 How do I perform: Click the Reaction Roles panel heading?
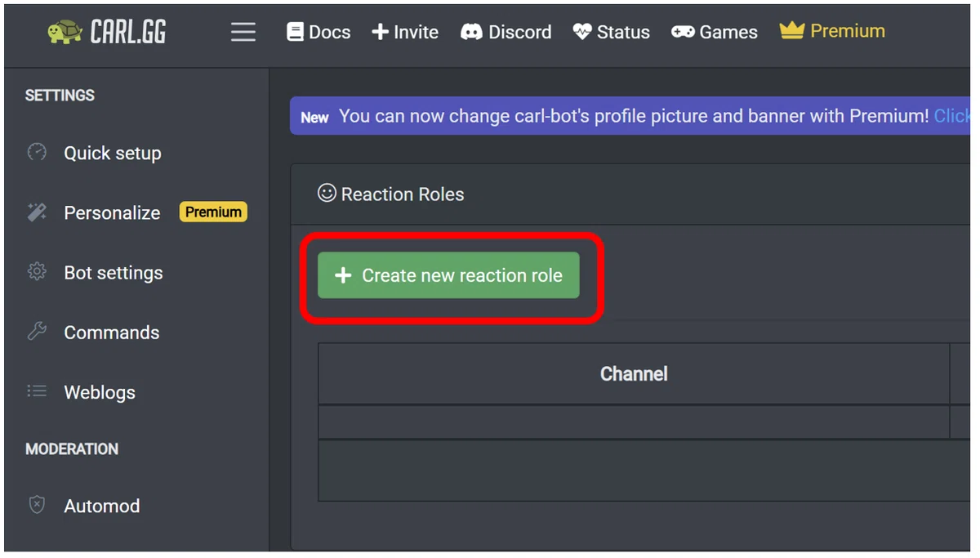[403, 194]
